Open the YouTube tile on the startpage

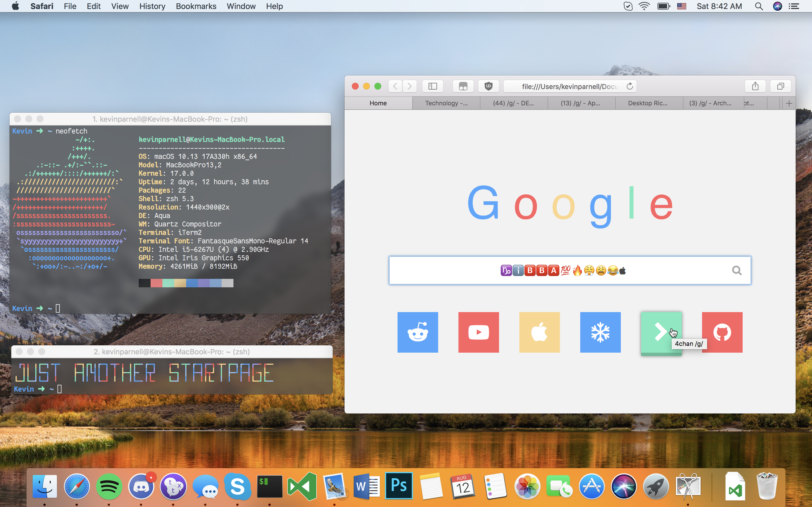coord(478,332)
